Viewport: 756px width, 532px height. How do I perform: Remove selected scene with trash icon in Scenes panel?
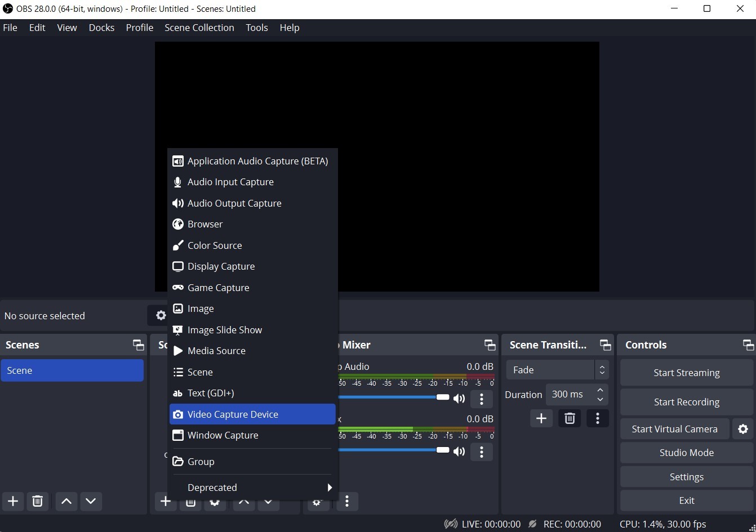tap(37, 501)
